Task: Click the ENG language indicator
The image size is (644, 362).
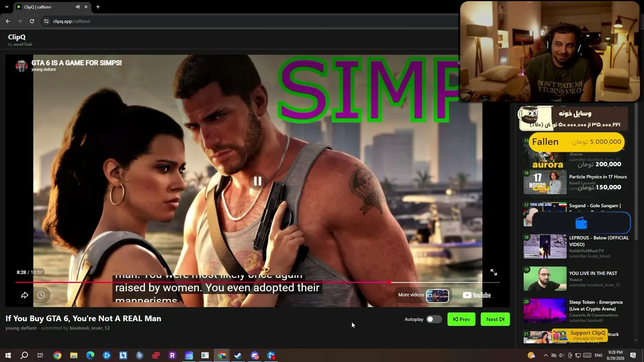Action: click(599, 355)
